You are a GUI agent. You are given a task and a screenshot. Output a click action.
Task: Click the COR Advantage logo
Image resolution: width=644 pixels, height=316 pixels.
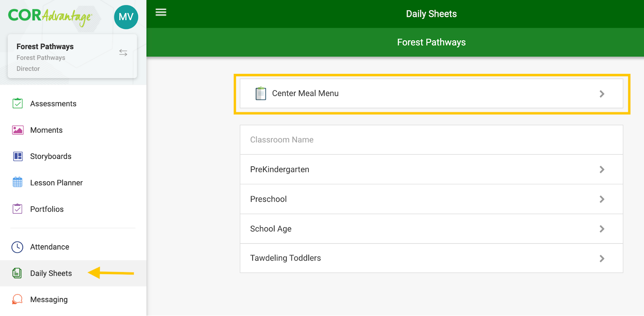pos(50,17)
